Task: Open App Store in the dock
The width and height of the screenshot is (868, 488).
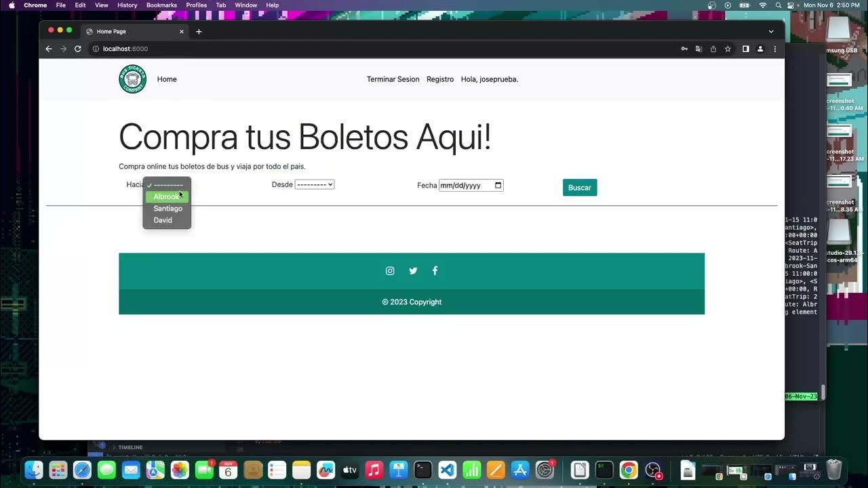Action: (x=520, y=470)
